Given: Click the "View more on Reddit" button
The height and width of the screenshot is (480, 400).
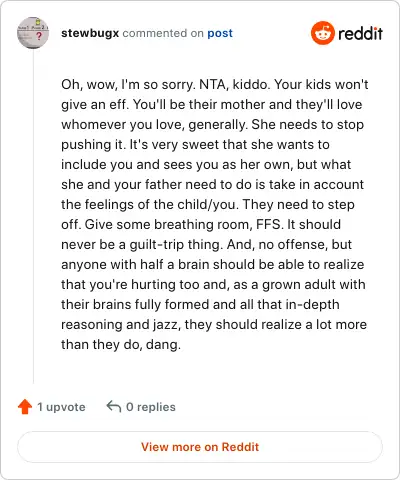Looking at the screenshot, I should point(200,447).
